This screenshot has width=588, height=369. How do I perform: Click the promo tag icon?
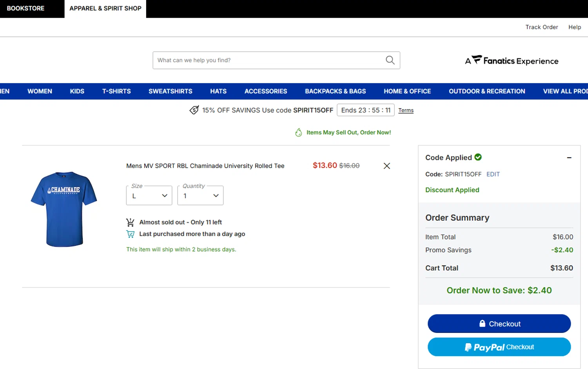tap(194, 110)
